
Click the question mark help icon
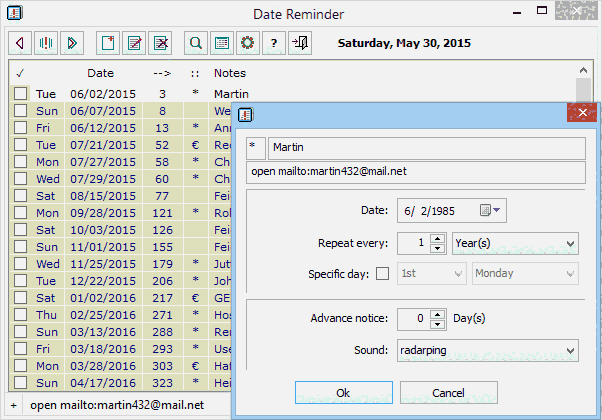click(x=273, y=43)
